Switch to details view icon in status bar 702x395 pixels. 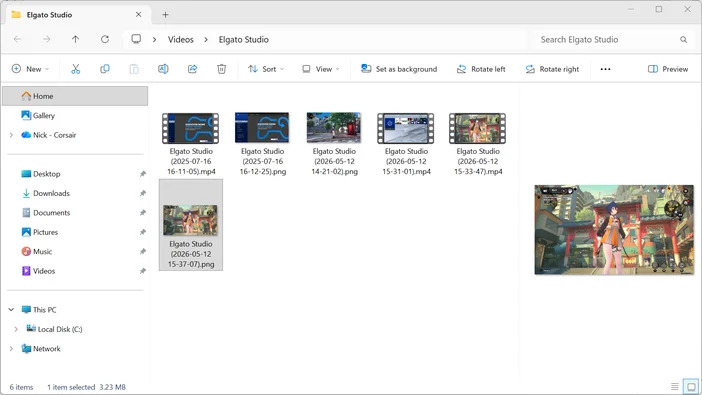675,386
